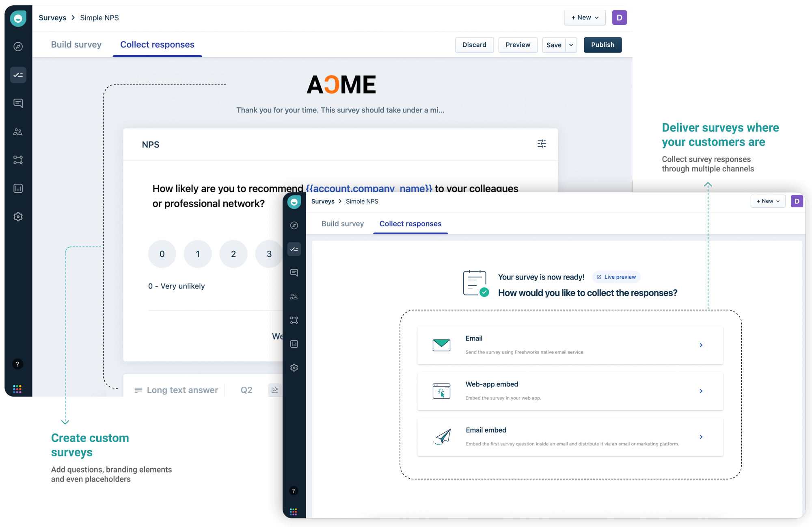Publish the Simple NPS survey
812x527 pixels.
pyautogui.click(x=603, y=45)
